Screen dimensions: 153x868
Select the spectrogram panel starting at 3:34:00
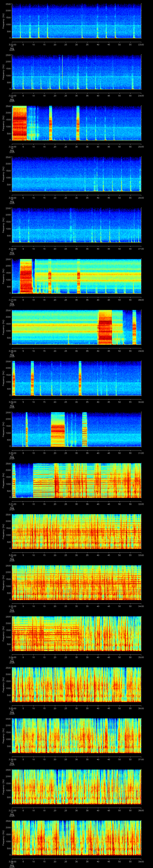77,634
